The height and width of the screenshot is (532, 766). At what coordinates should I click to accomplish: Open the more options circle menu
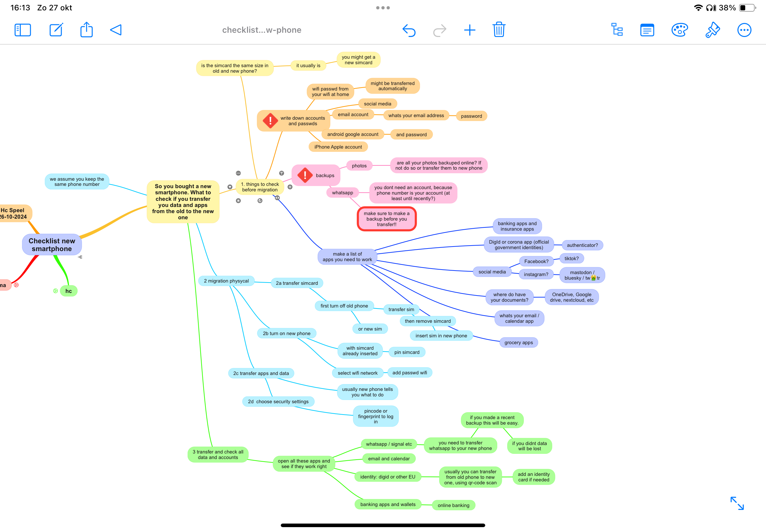[744, 30]
